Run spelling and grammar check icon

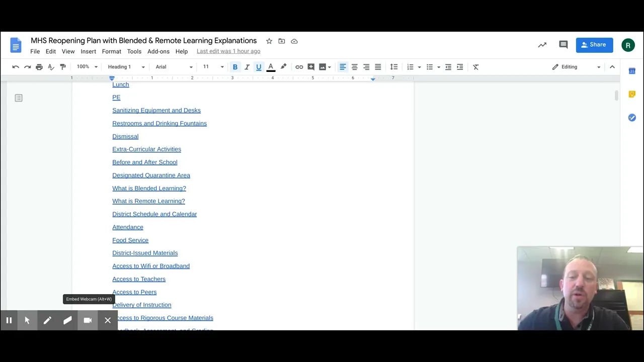tap(51, 67)
